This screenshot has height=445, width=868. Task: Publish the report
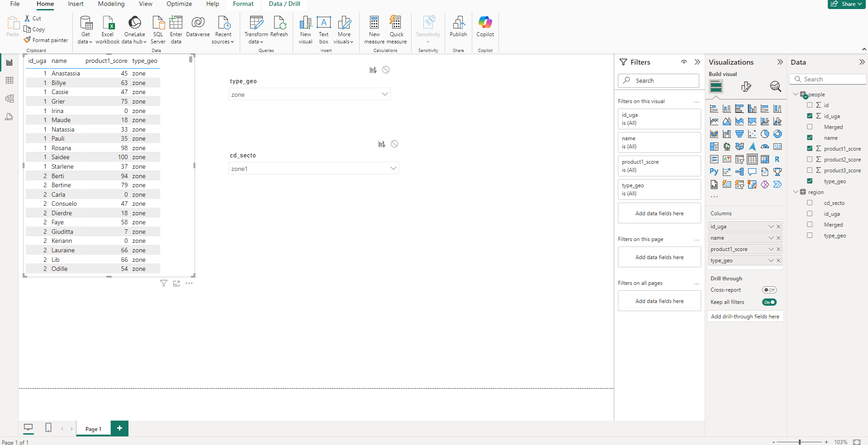pyautogui.click(x=458, y=27)
